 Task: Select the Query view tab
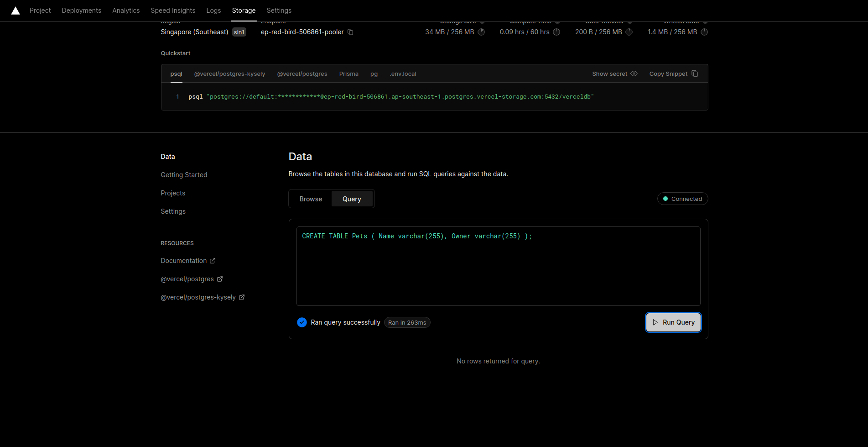tap(352, 199)
